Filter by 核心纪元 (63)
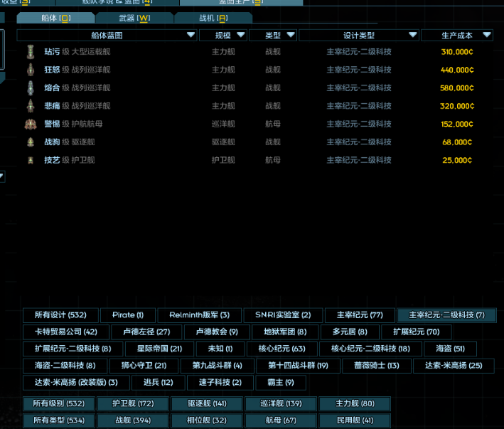The width and height of the screenshot is (504, 429). pos(282,349)
